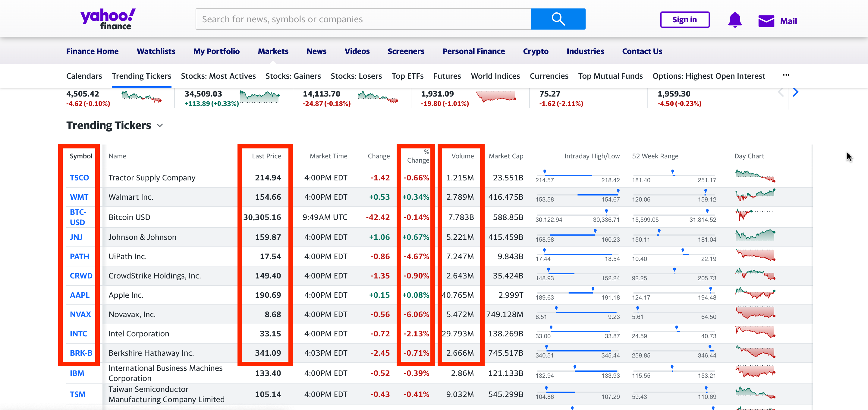Switch to Stocks: Gainers tab

(293, 76)
